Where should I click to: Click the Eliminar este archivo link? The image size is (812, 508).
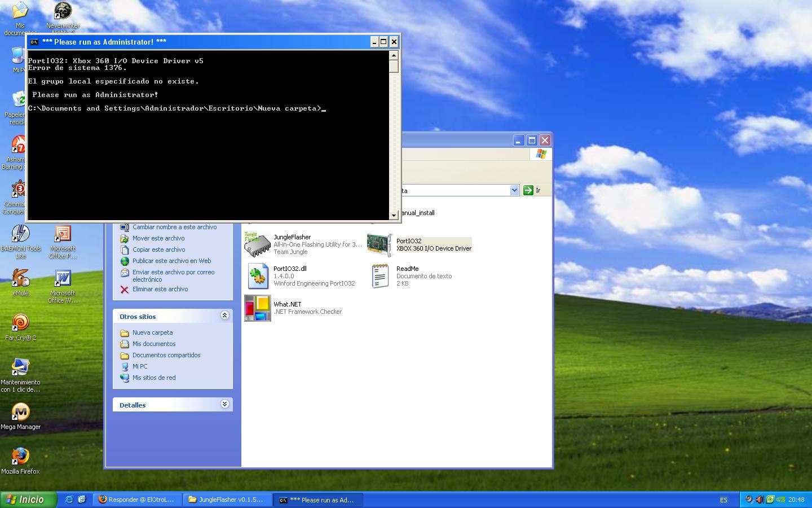coord(160,289)
